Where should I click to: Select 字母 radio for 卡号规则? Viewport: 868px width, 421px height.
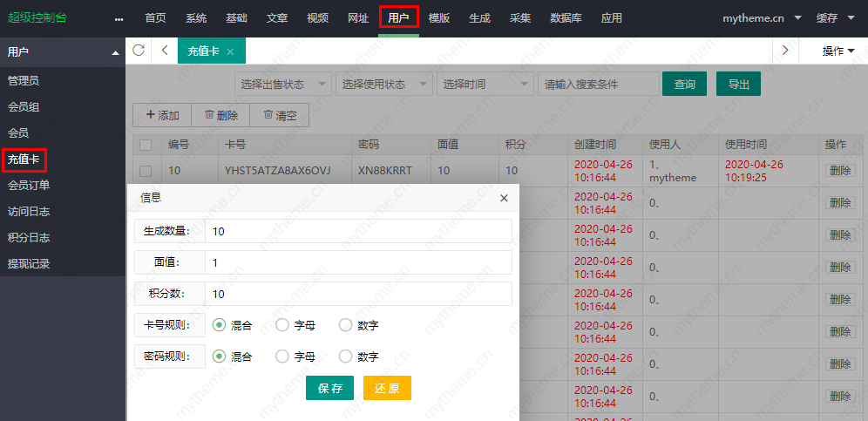pos(282,325)
